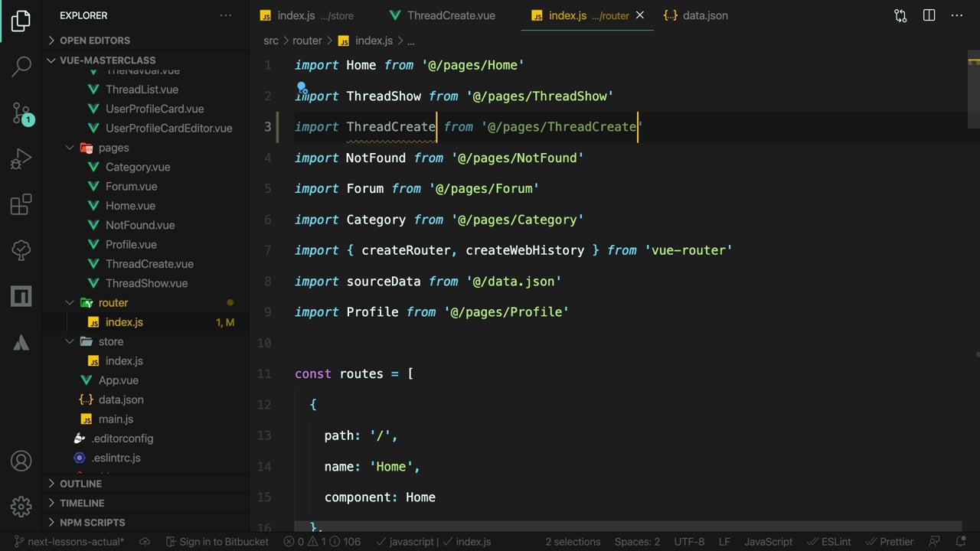
Task: Click LF end of line selector
Action: click(724, 542)
